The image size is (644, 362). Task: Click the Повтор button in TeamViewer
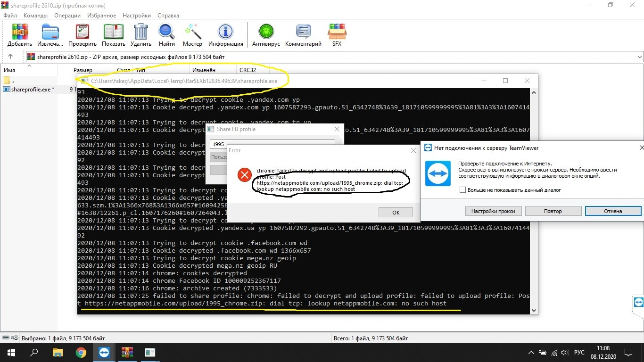click(553, 211)
